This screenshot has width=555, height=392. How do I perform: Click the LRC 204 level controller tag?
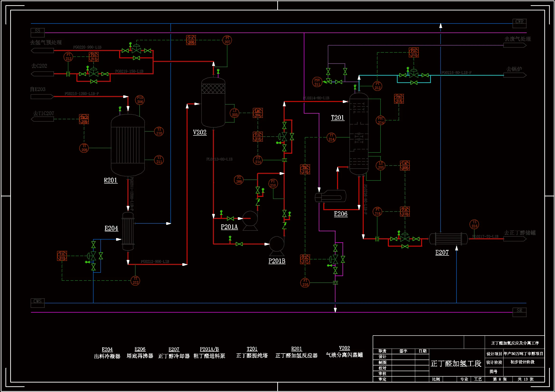pos(258,113)
